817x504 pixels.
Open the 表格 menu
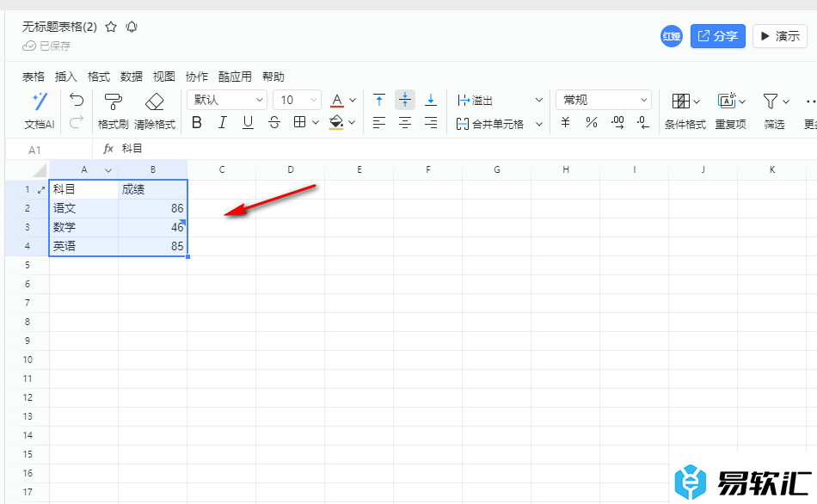34,77
